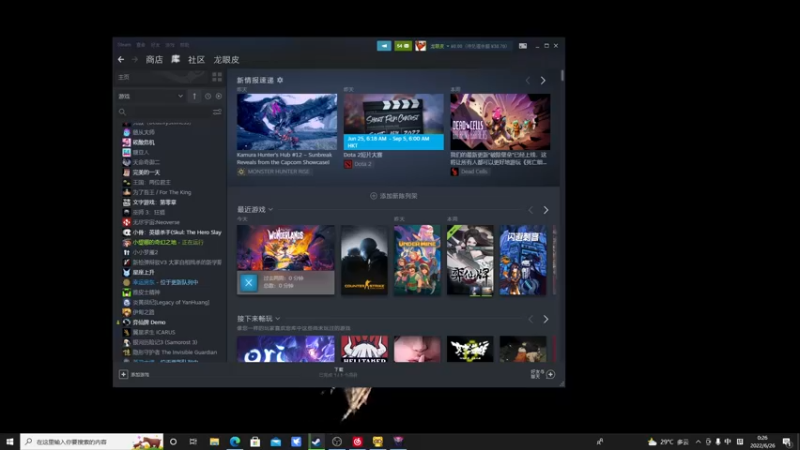Switch to the 库 (Library) tab

pos(176,60)
